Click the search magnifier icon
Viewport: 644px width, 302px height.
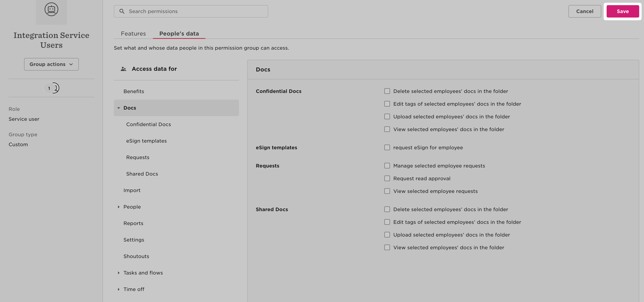click(x=122, y=11)
